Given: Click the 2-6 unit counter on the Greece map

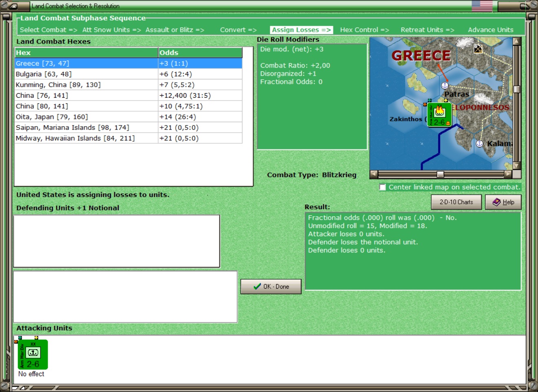Looking at the screenshot, I should [x=439, y=115].
